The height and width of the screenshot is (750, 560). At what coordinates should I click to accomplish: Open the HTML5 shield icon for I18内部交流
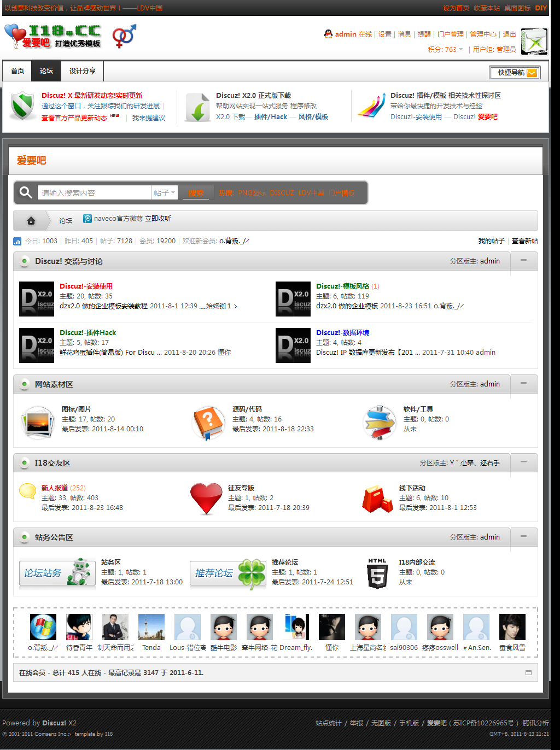pyautogui.click(x=377, y=573)
